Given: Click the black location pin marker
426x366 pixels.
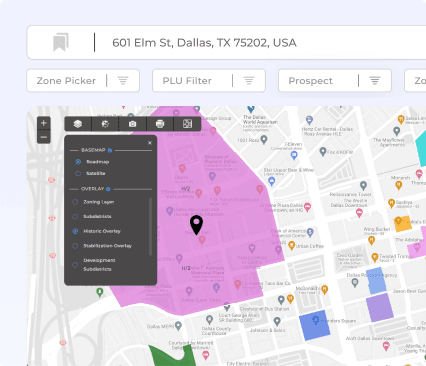Looking at the screenshot, I should 196,225.
